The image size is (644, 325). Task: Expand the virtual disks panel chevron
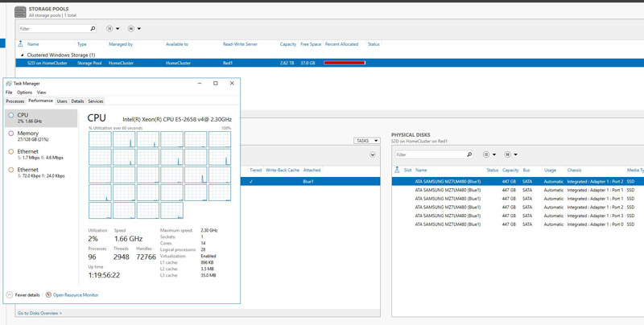373,154
